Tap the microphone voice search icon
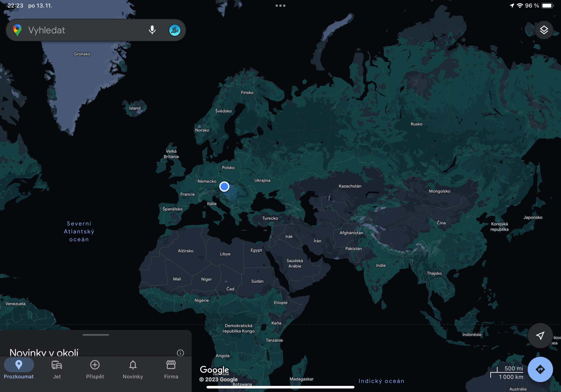This screenshot has width=561, height=392. 152,30
